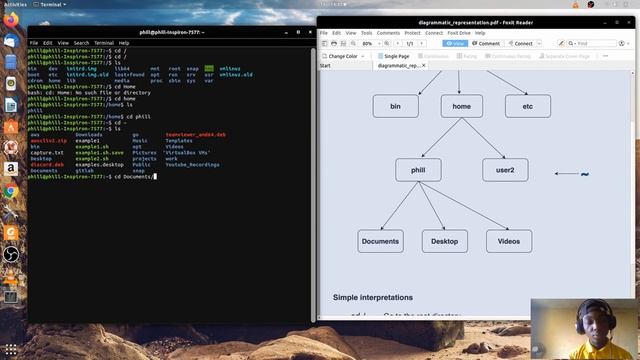640x360 pixels.
Task: Open Help menu in Terminal window
Action: [124, 43]
